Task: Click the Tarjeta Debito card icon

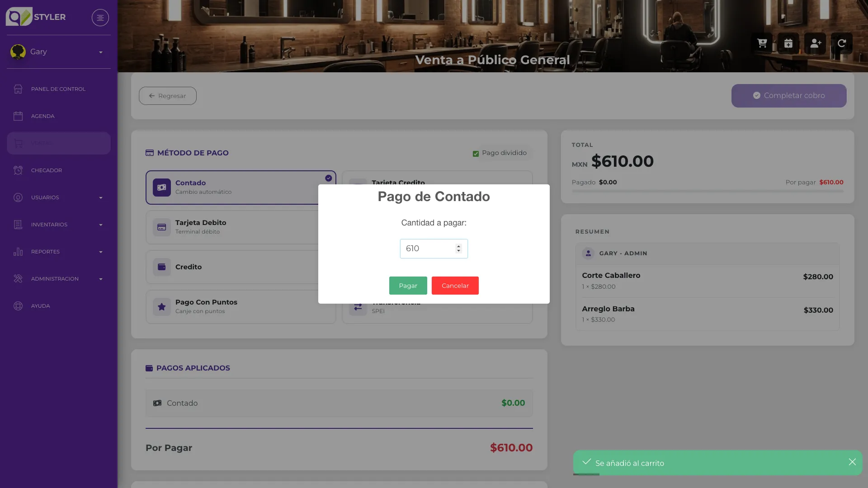Action: click(x=162, y=227)
